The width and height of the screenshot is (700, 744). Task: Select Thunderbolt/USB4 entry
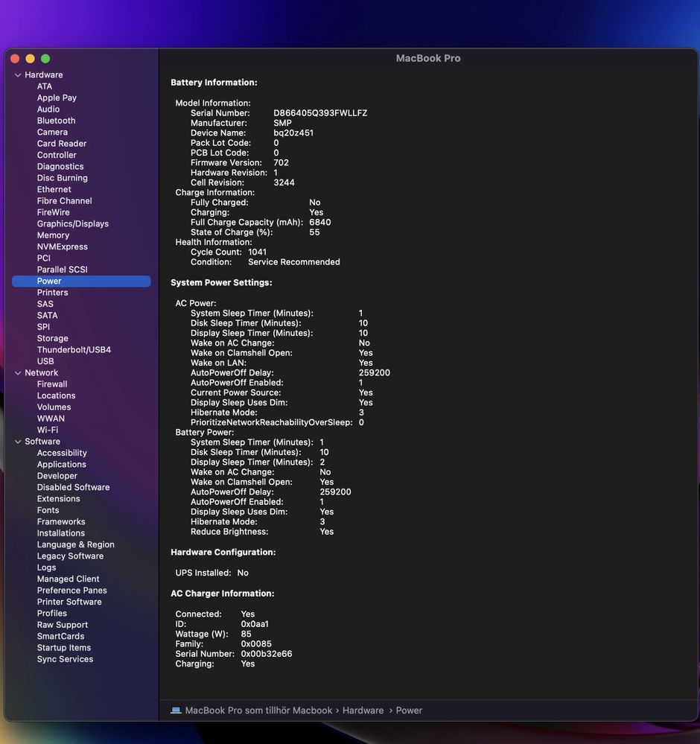tap(74, 350)
